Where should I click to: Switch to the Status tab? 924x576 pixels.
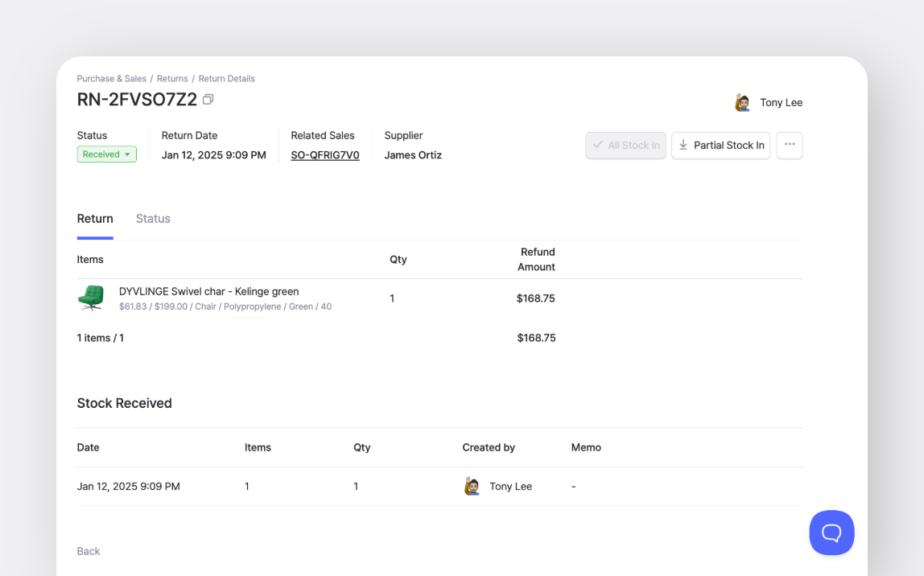tap(153, 218)
